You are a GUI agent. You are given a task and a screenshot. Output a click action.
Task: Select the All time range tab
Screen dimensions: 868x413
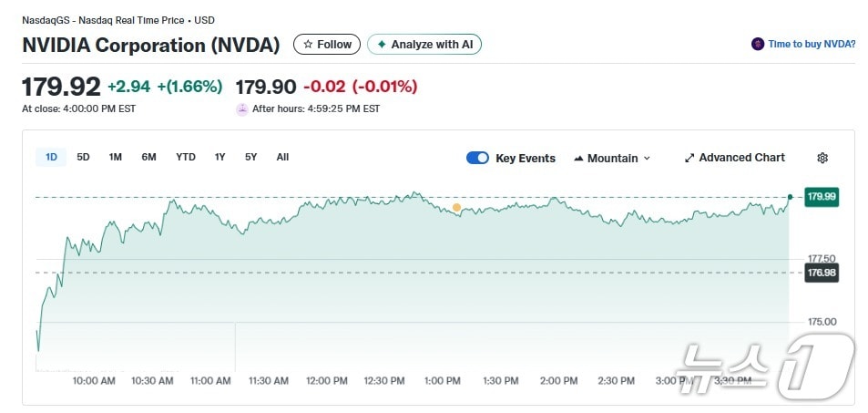(x=282, y=157)
